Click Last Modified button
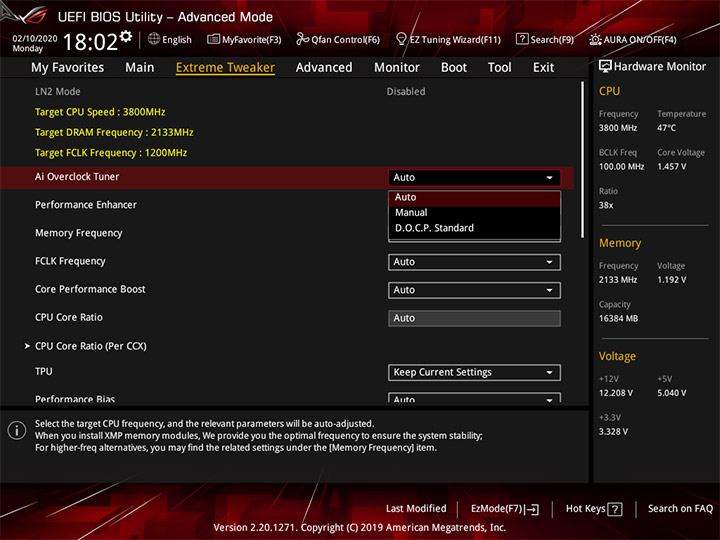The image size is (720, 540). coord(416,508)
